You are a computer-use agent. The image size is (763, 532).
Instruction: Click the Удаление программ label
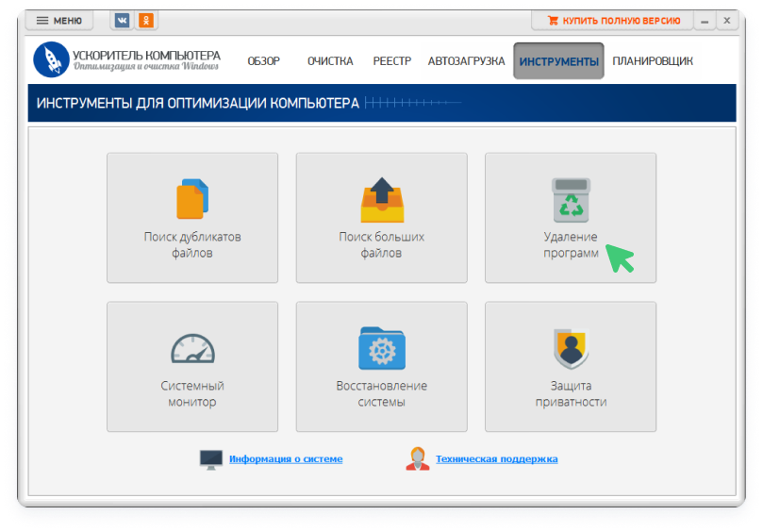point(571,245)
